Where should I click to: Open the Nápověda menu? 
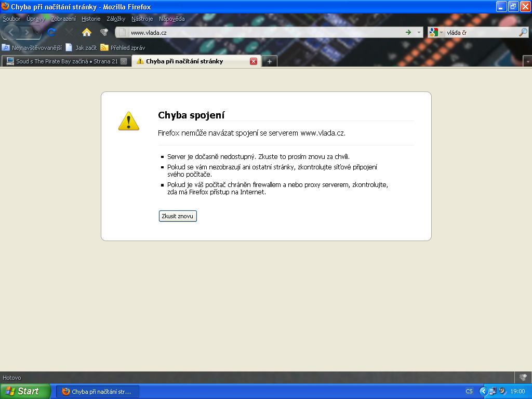point(171,19)
